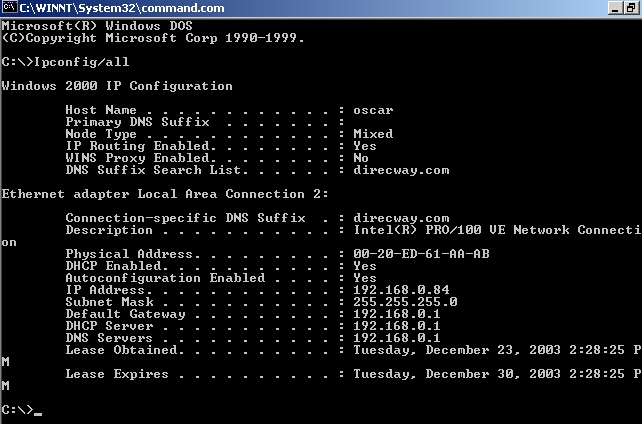Click the Node Type value Mixed

(373, 134)
